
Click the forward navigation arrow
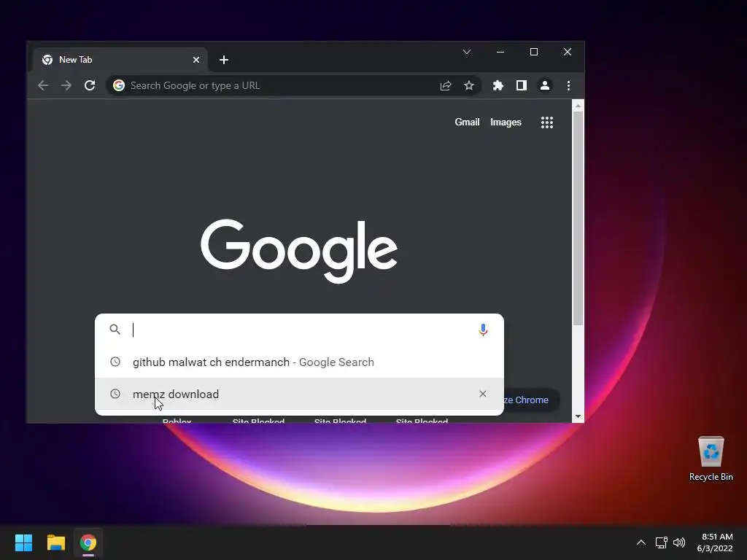click(66, 86)
